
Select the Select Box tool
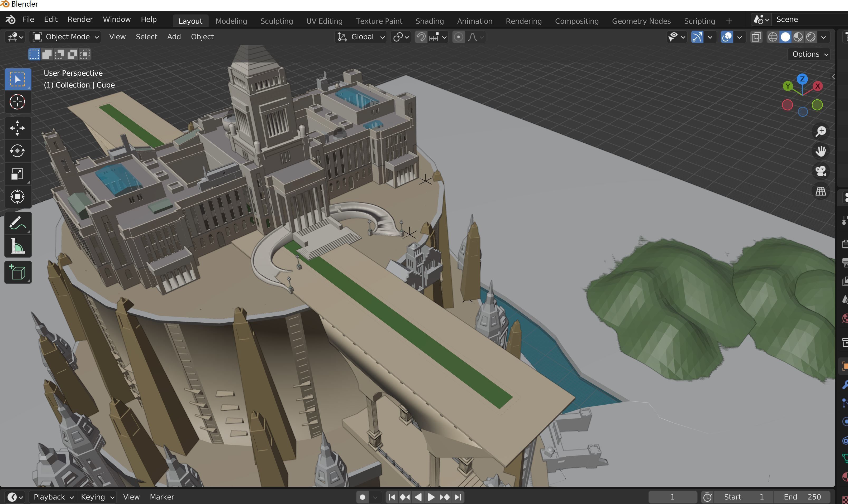[18, 79]
